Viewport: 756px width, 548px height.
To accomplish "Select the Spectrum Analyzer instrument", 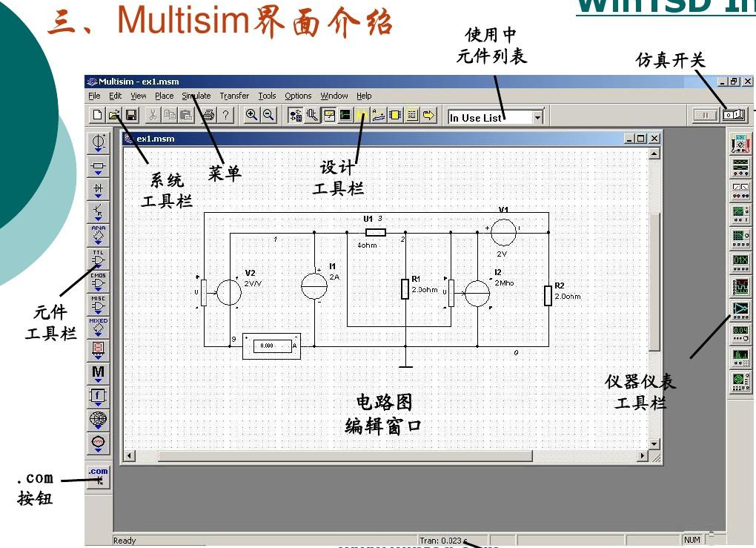I will (x=740, y=357).
